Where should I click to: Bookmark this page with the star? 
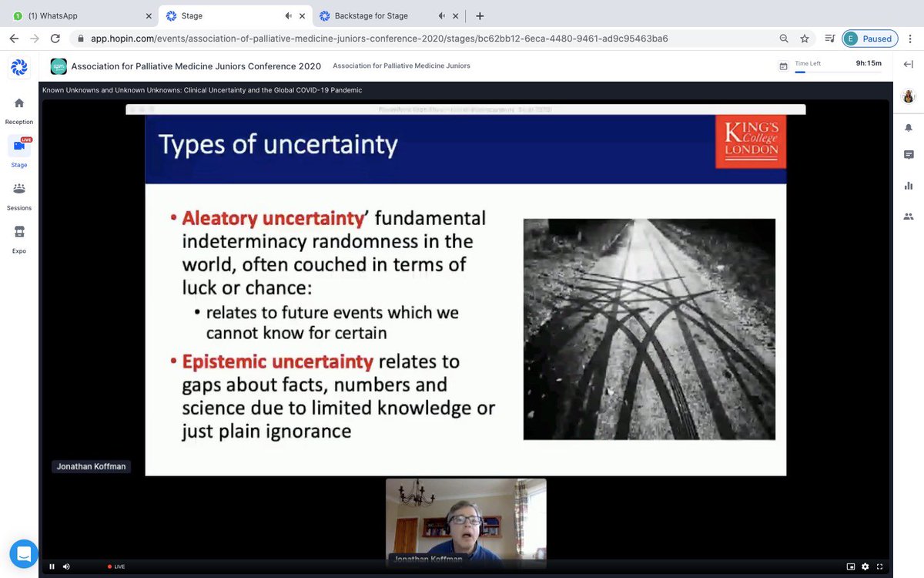tap(805, 39)
